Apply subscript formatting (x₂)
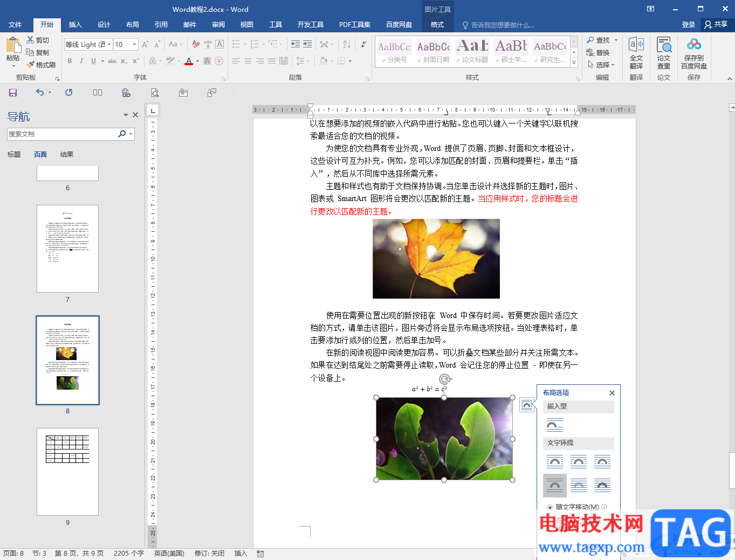This screenshot has width=735, height=560. (124, 61)
